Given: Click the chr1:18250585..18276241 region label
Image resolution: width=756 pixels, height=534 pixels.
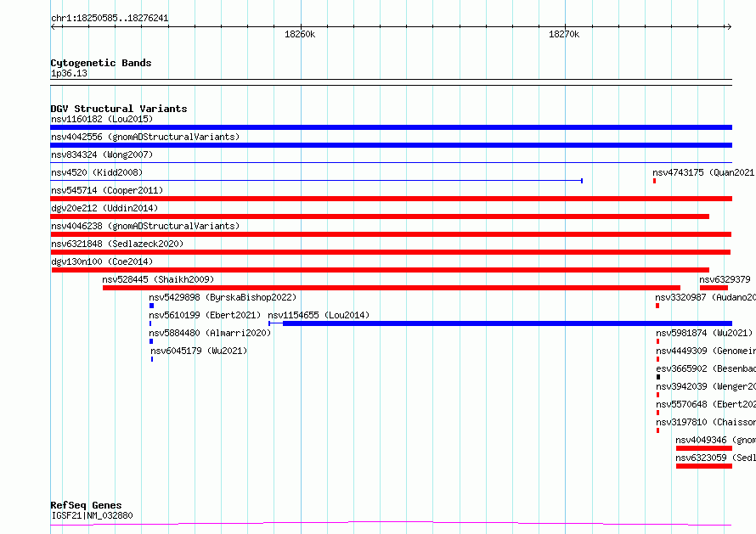Looking at the screenshot, I should (x=110, y=19).
